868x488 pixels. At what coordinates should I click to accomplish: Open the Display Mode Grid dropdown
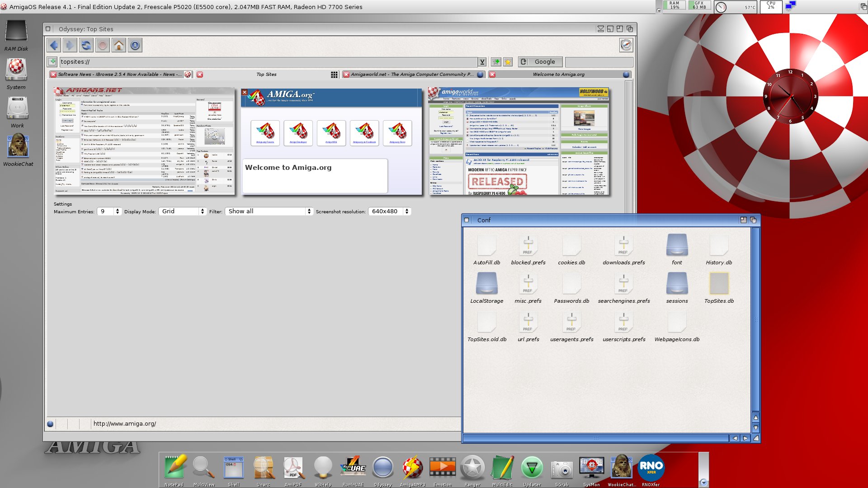pos(182,211)
